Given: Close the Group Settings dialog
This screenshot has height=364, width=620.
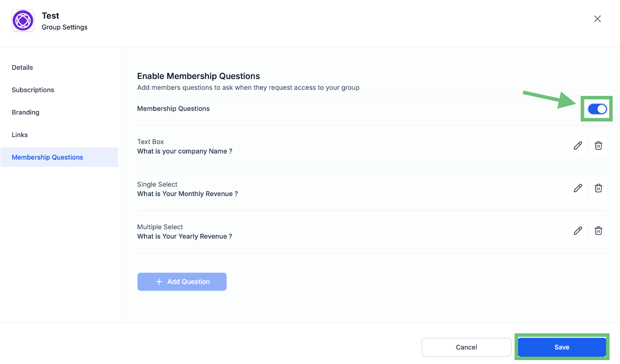Looking at the screenshot, I should coord(597,19).
